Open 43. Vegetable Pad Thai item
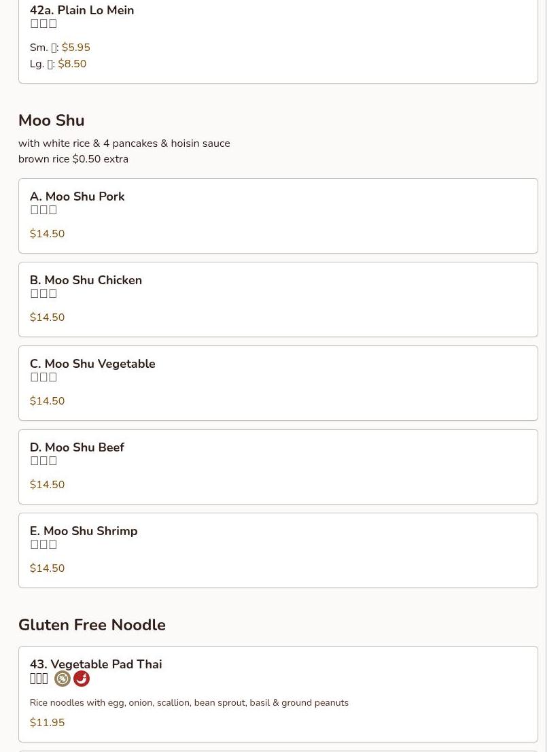Viewport: 560px width, 752px height. point(96,664)
